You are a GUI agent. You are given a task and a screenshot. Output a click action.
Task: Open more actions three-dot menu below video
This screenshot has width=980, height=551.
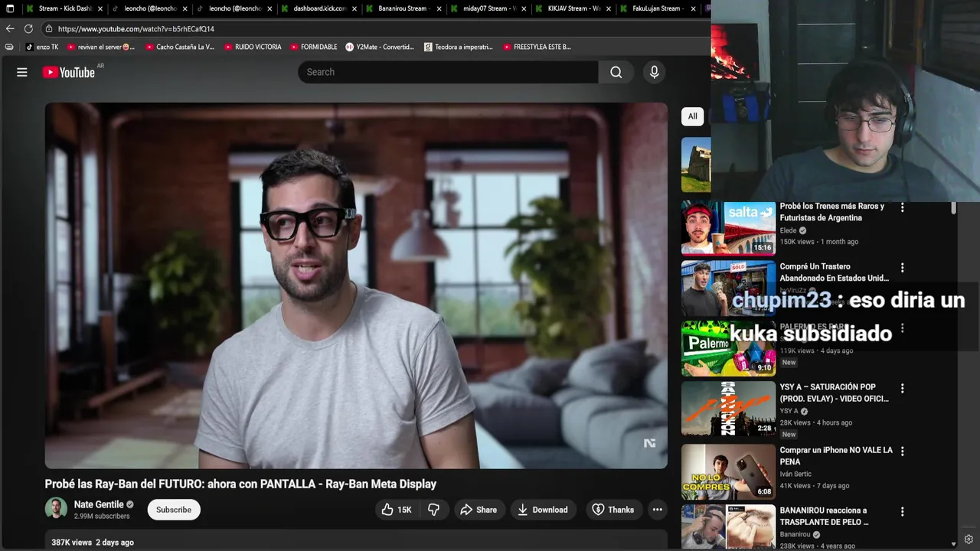point(657,510)
